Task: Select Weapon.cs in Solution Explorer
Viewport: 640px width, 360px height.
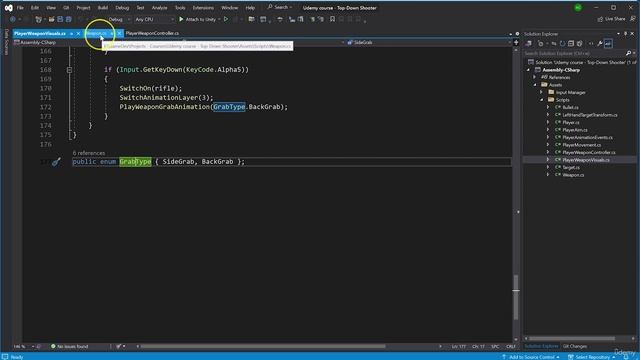Action: [x=573, y=175]
